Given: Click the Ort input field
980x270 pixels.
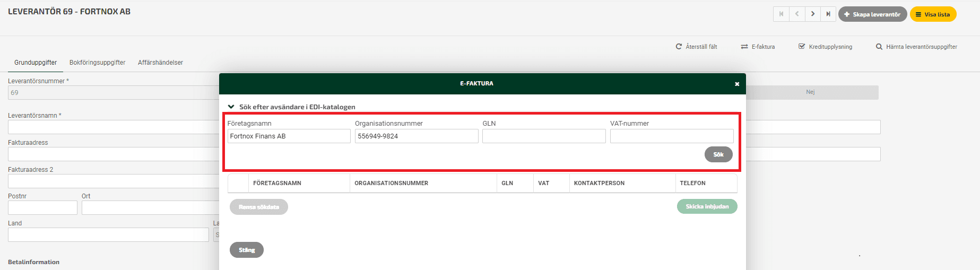Looking at the screenshot, I should coord(150,207).
